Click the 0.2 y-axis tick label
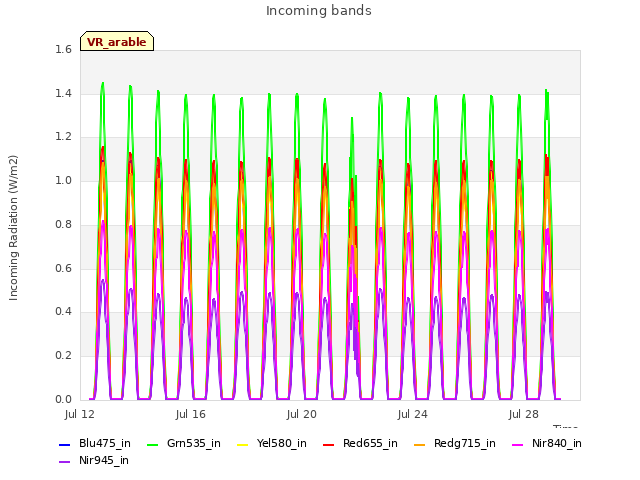Viewport: 640px width, 480px height. (63, 356)
